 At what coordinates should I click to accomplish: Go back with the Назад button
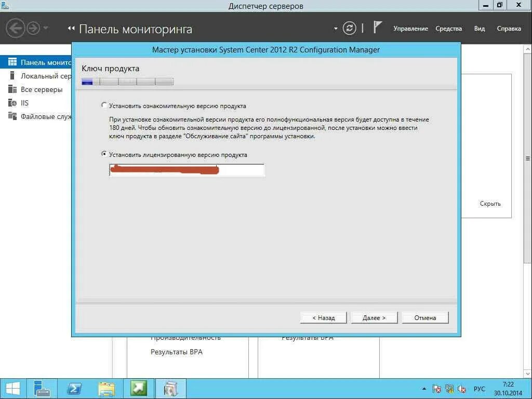[x=323, y=318]
